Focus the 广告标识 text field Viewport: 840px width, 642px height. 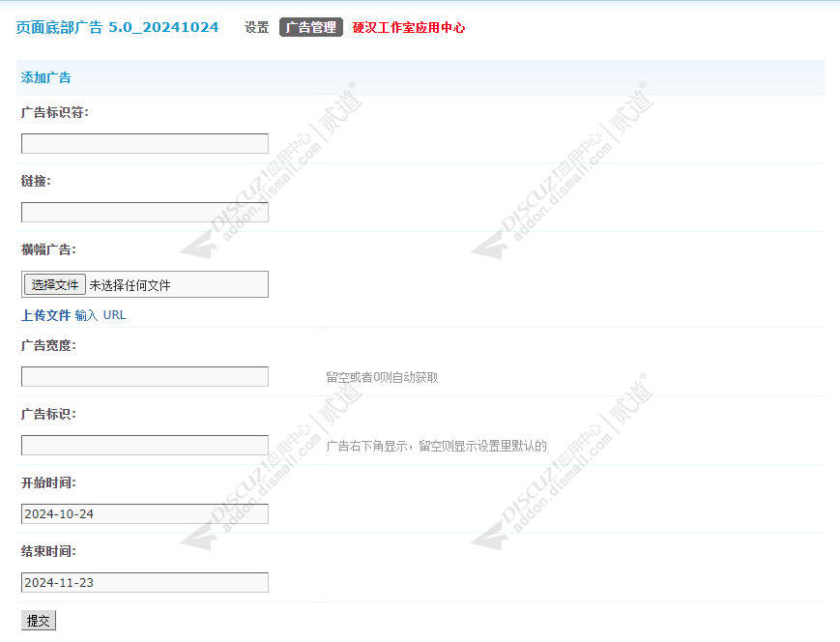tap(145, 446)
